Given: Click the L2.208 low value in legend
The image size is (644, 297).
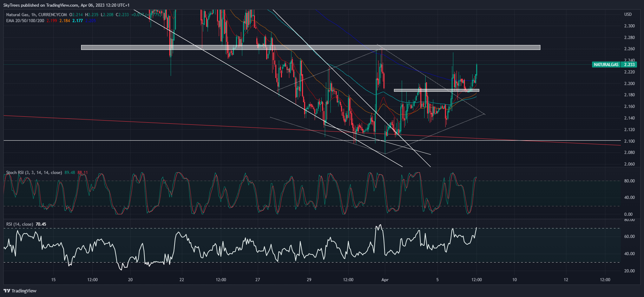Looking at the screenshot, I should 107,15.
